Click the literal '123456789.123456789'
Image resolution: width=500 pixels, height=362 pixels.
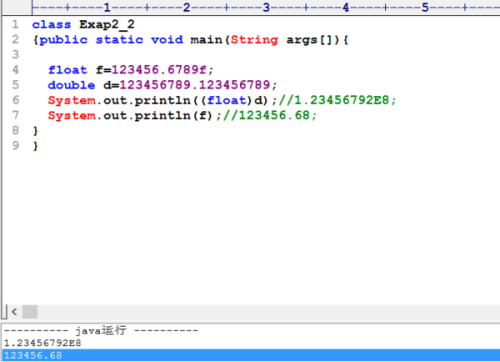tap(195, 85)
